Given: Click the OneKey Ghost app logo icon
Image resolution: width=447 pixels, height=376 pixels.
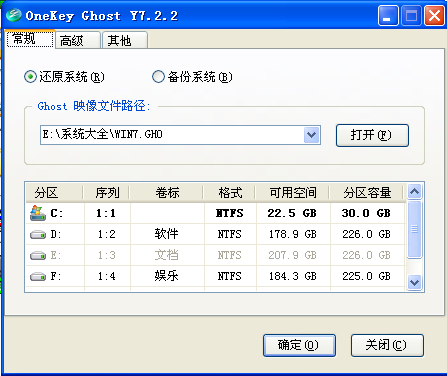Looking at the screenshot, I should (13, 15).
